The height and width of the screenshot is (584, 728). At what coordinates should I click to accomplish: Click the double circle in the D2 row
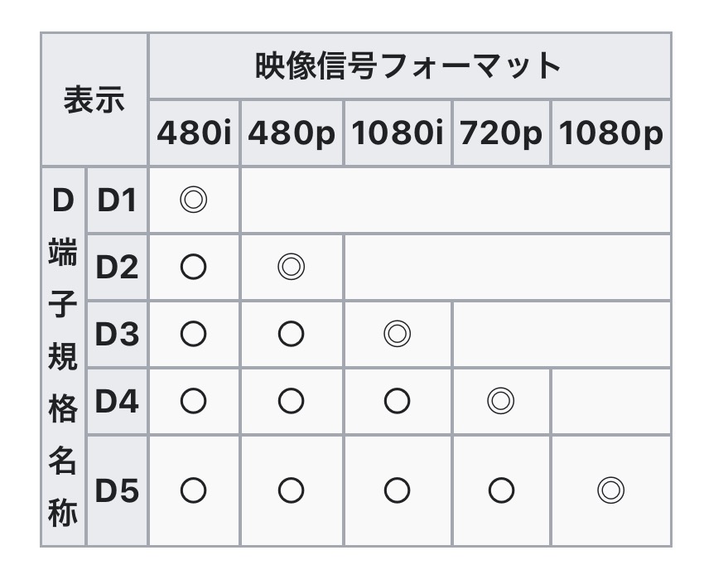pos(291,267)
